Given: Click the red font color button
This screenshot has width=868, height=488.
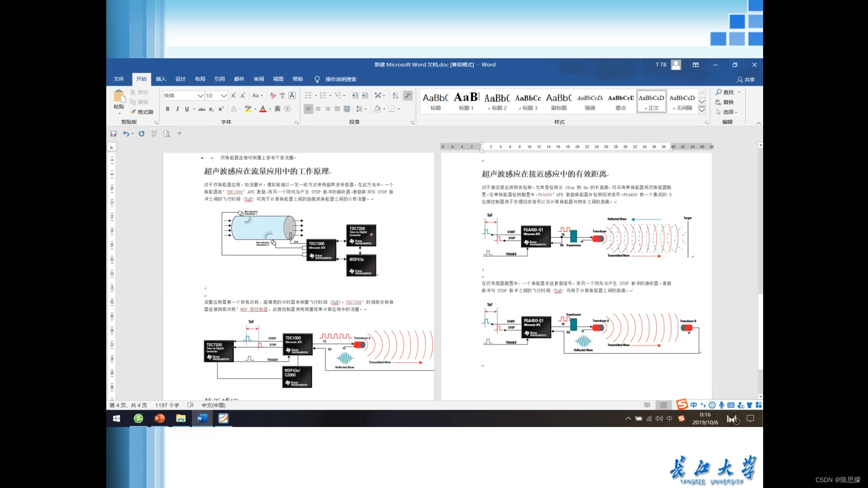Looking at the screenshot, I should tap(263, 109).
